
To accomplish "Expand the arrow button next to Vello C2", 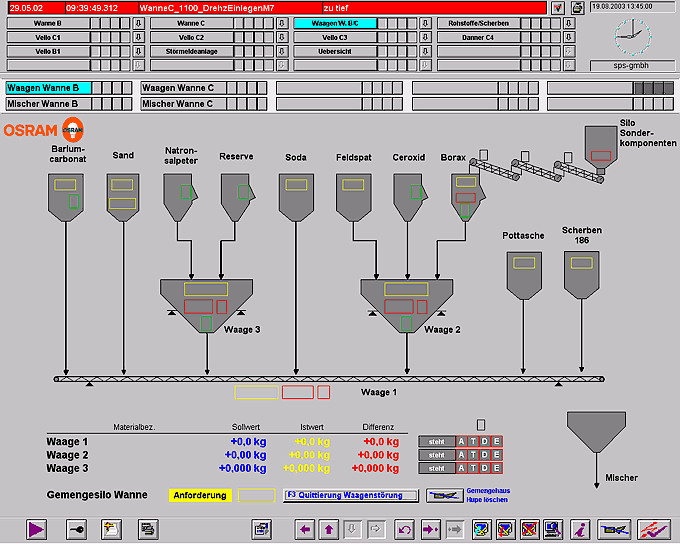I will 281,37.
